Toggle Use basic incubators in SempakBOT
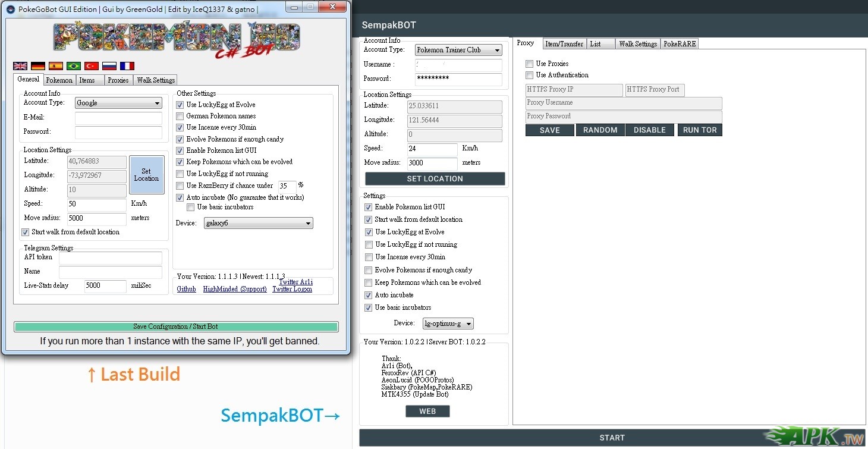868x449 pixels. pyautogui.click(x=369, y=307)
